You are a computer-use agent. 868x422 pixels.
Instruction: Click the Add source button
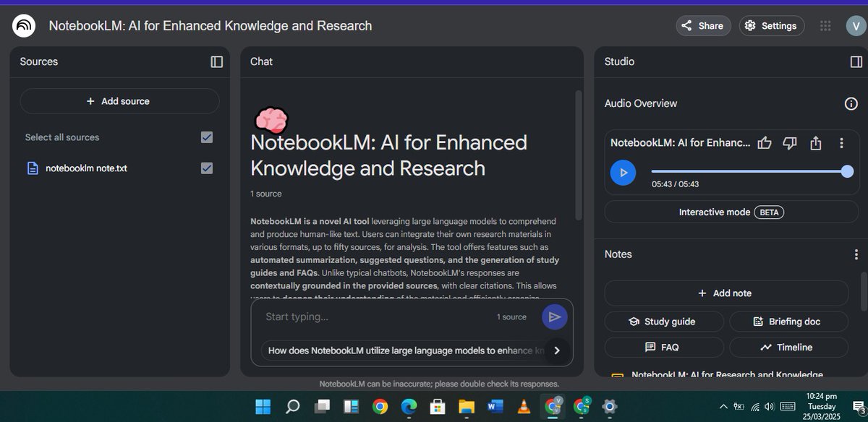pos(119,101)
